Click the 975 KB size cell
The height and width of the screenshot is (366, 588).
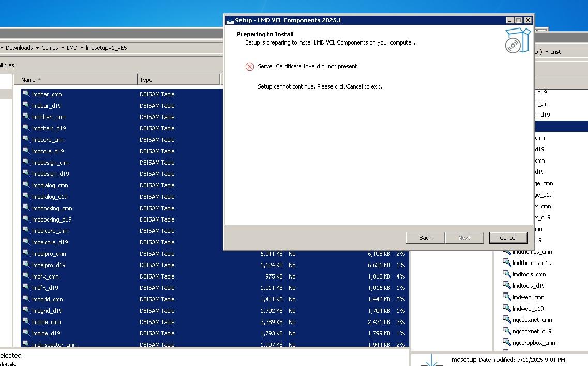coord(274,276)
